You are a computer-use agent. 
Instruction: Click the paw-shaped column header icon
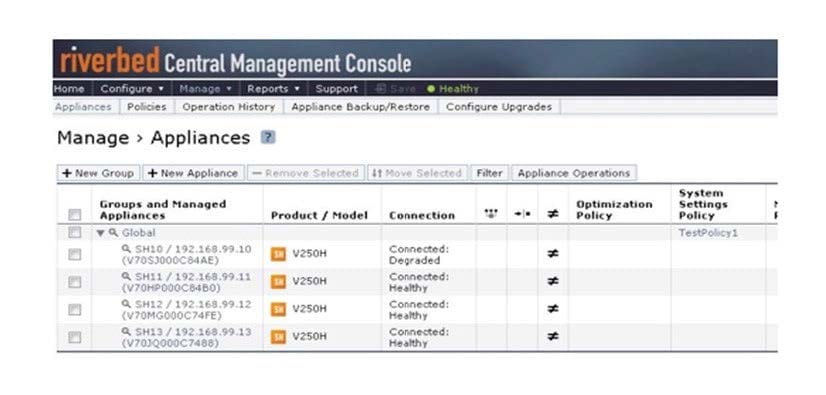tap(491, 214)
